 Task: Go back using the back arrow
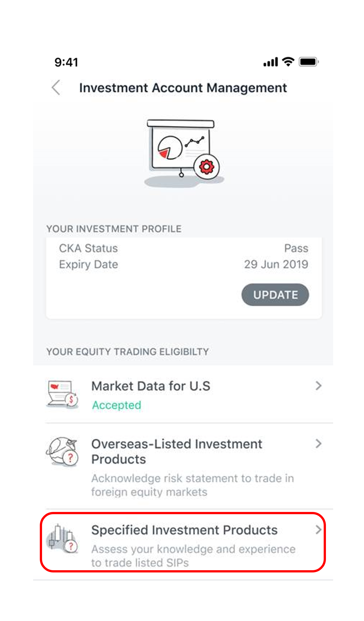pos(56,87)
